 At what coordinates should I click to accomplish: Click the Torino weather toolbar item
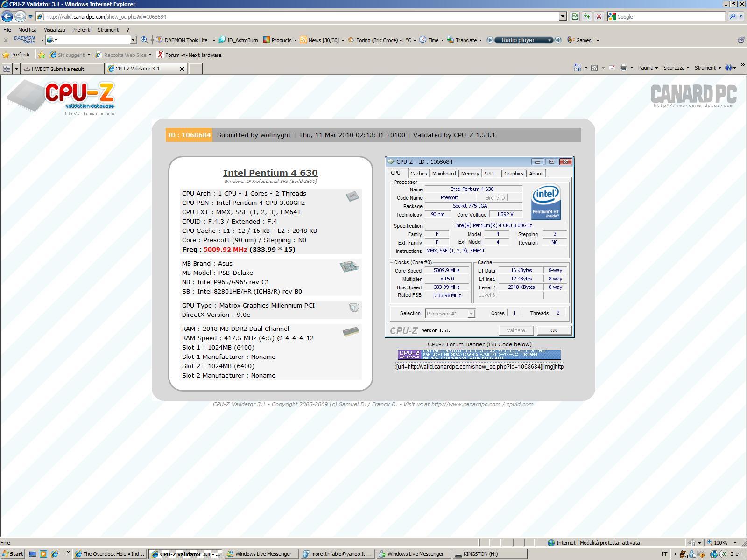[382, 40]
